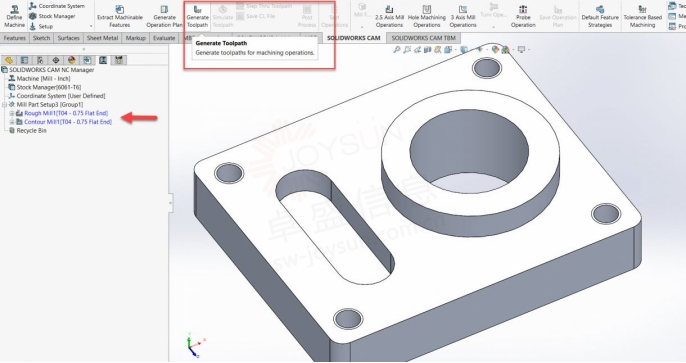Click the Evaluate tab
The height and width of the screenshot is (363, 686).
pyautogui.click(x=164, y=38)
